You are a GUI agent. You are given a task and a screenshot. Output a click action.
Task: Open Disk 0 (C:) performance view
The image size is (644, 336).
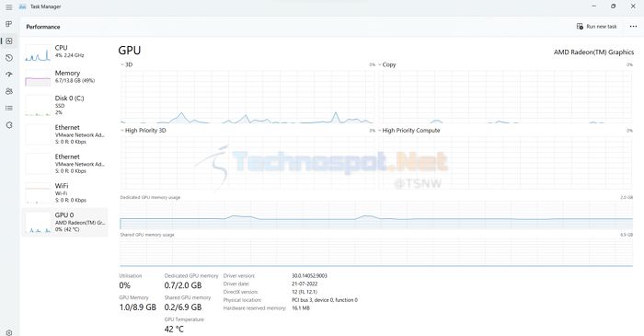[x=65, y=105]
